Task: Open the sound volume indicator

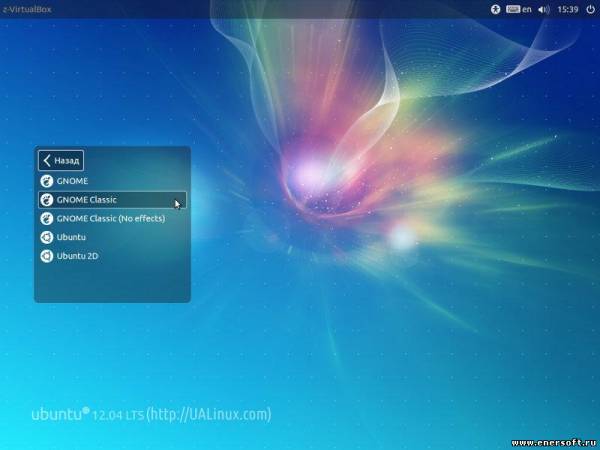Action: [544, 9]
